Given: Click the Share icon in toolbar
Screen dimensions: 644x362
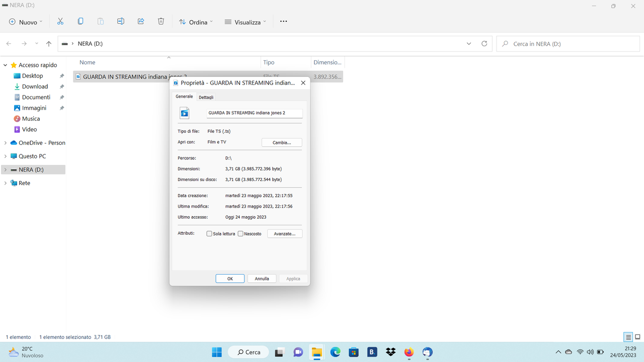Looking at the screenshot, I should pyautogui.click(x=141, y=22).
